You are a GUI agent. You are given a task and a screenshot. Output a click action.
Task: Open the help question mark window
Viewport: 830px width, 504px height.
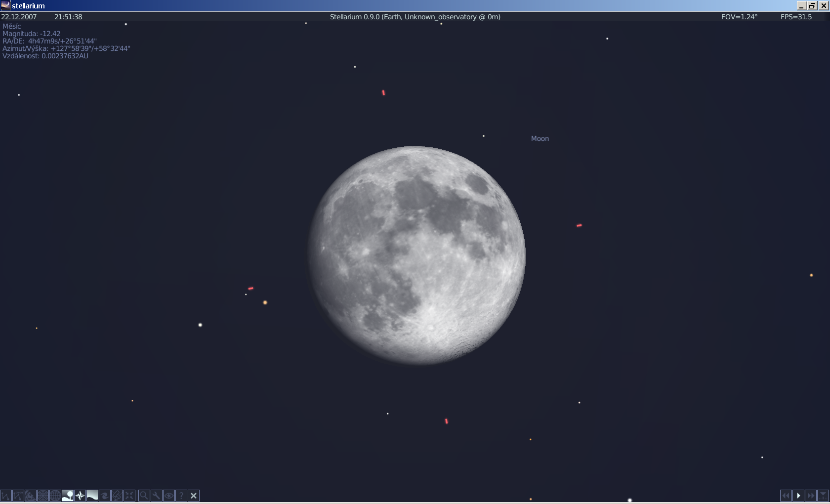pos(181,496)
